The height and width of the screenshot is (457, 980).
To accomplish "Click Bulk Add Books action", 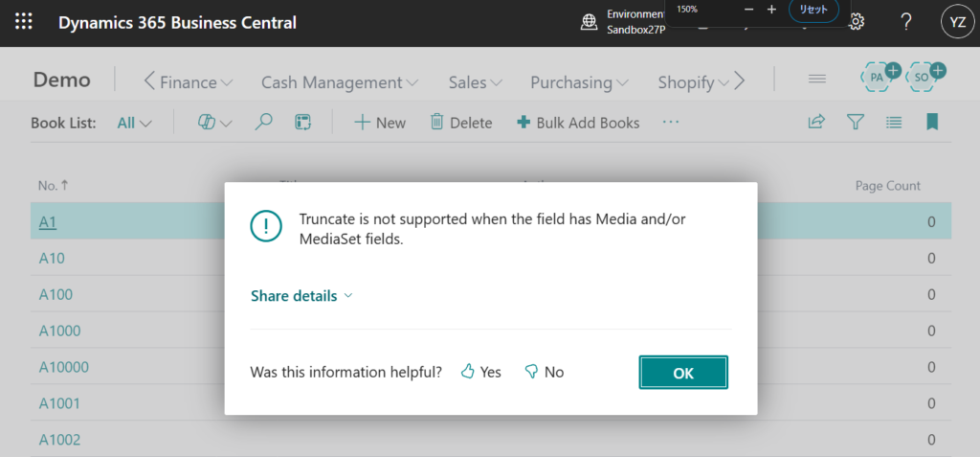I will pos(578,123).
